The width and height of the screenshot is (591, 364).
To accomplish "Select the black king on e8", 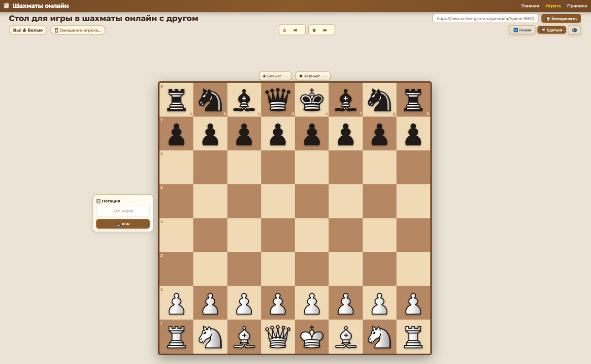I will pos(312,100).
